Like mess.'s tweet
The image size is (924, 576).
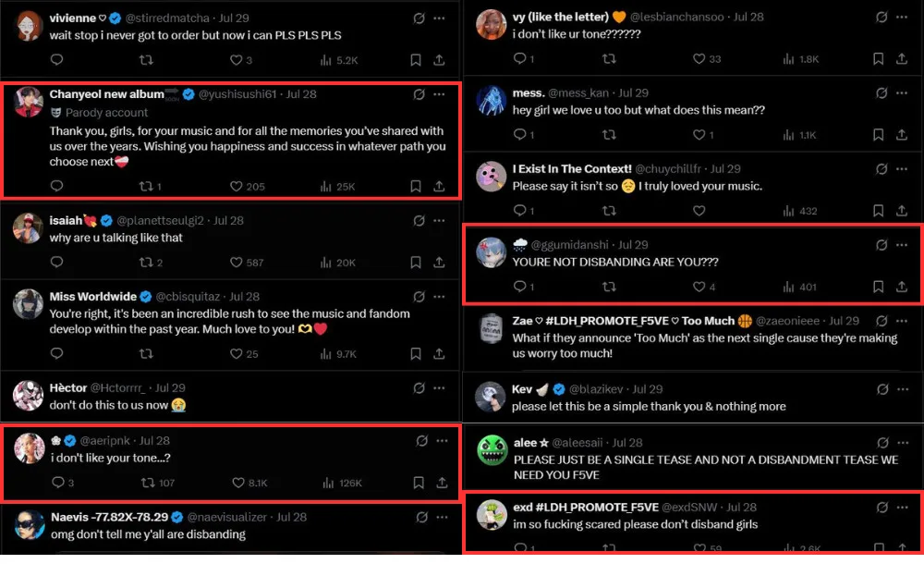point(698,135)
